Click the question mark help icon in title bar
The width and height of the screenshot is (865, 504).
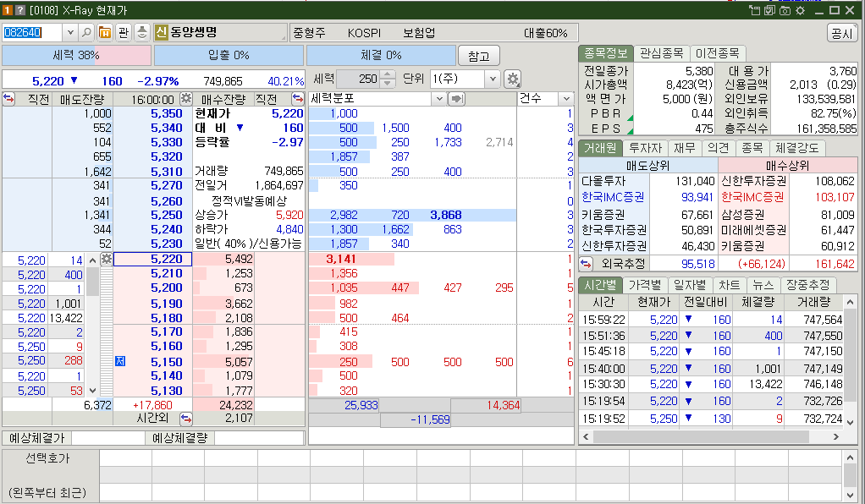(19, 9)
